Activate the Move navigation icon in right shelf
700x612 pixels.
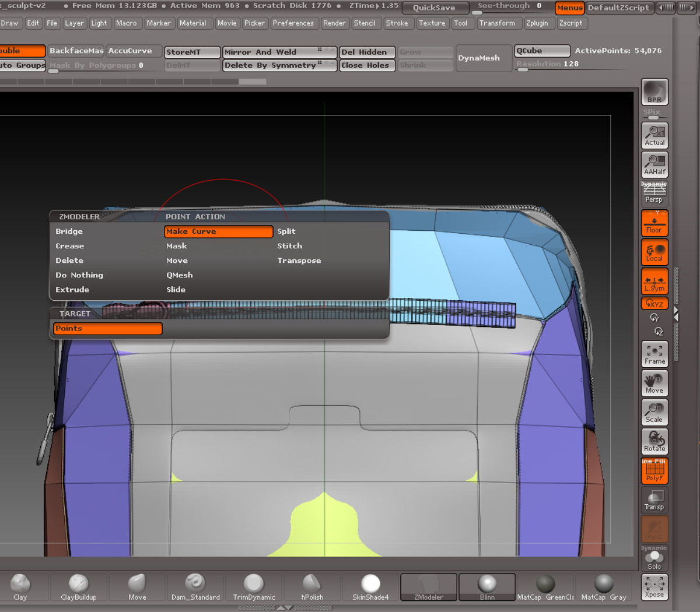click(x=654, y=383)
